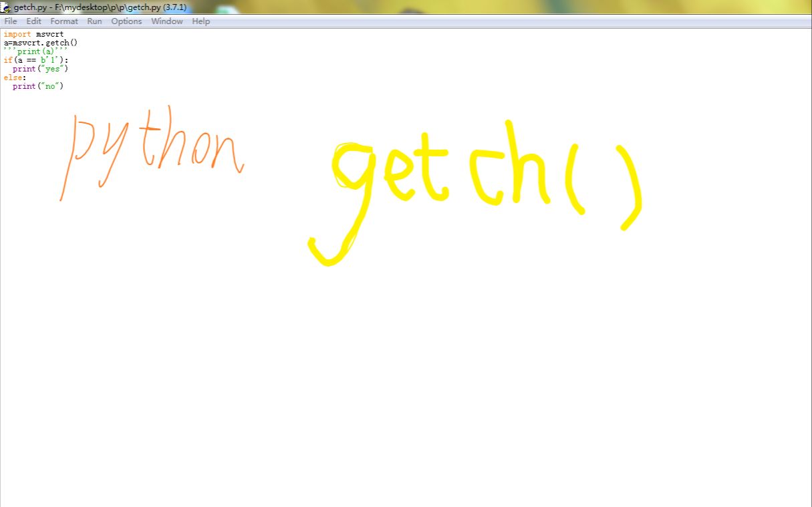Click the blank editor area below the code

pyautogui.click(x=401, y=367)
